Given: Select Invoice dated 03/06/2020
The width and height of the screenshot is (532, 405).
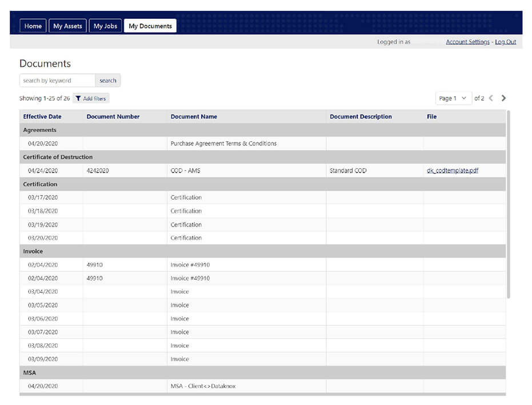Looking at the screenshot, I should pos(263,319).
